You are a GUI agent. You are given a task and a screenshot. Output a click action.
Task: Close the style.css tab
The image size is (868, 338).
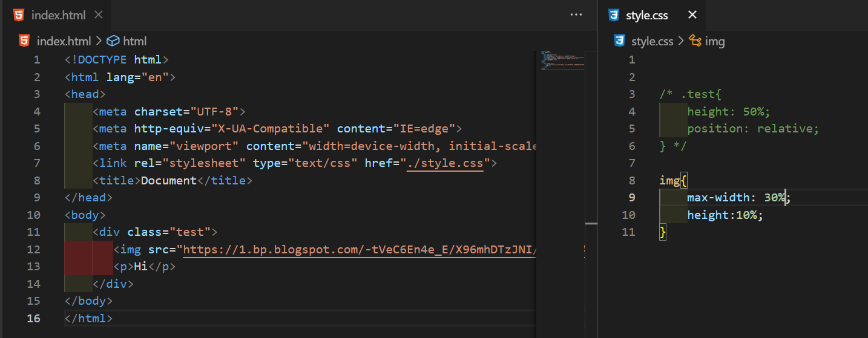pos(692,15)
